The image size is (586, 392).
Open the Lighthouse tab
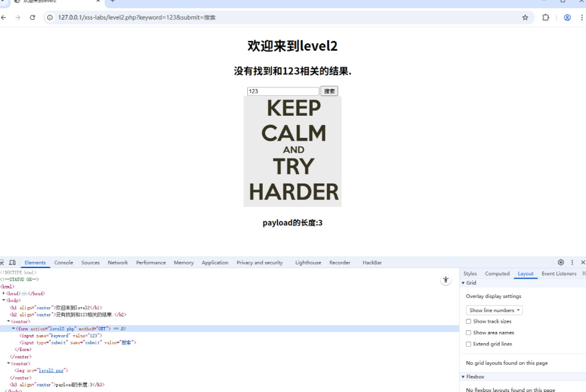point(308,263)
